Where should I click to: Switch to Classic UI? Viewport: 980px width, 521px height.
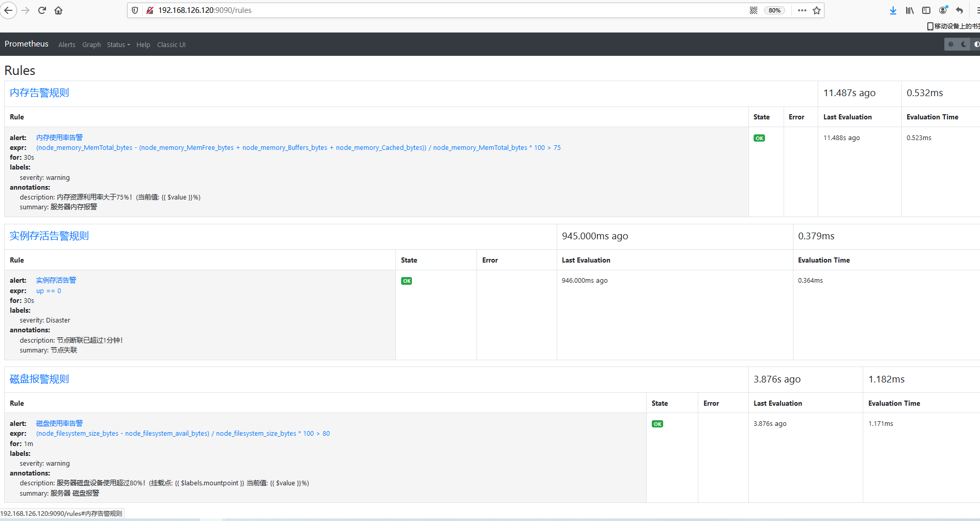click(171, 45)
